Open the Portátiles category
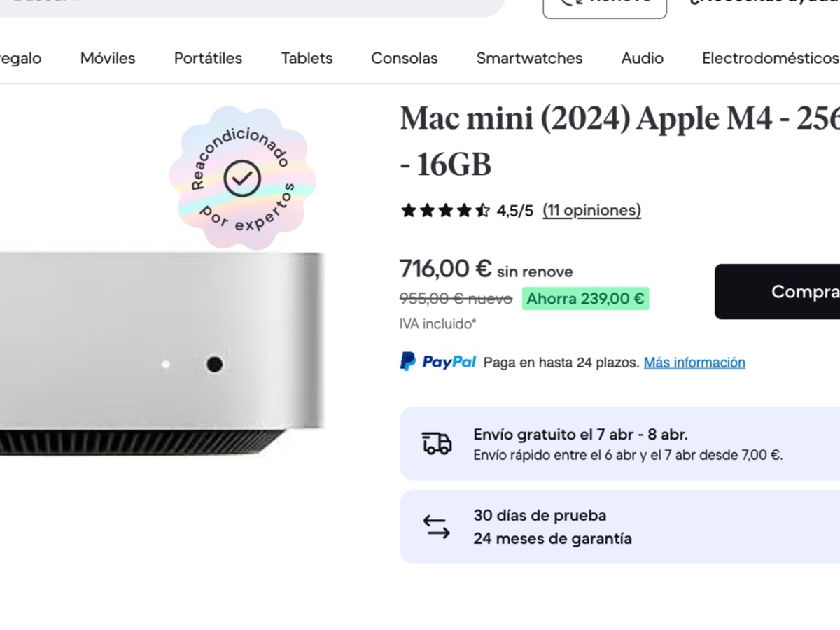Image resolution: width=840 pixels, height=630 pixels. [x=208, y=58]
